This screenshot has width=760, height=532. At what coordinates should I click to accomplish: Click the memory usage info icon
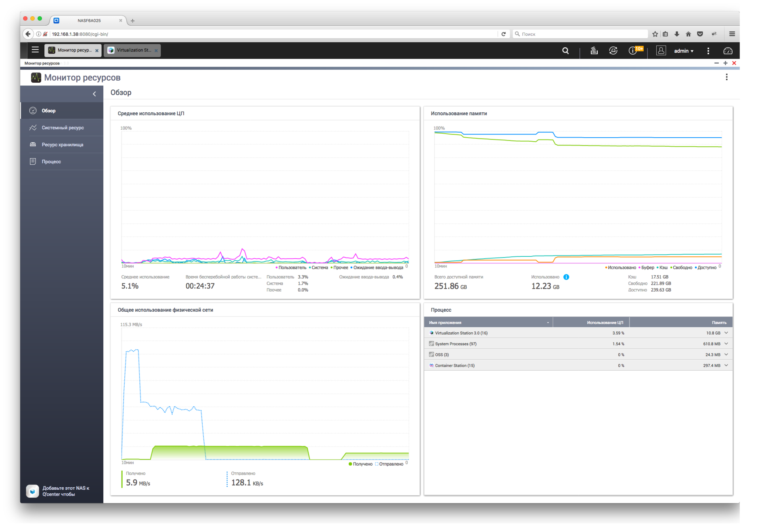[x=566, y=277]
